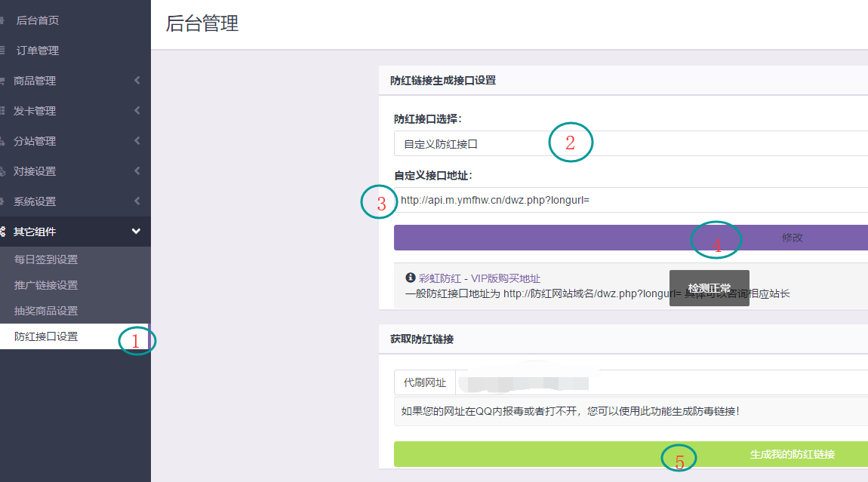Screen dimensions: 868x482
Task: Expand the 商品管理 chevron arrow
Action: click(x=137, y=81)
